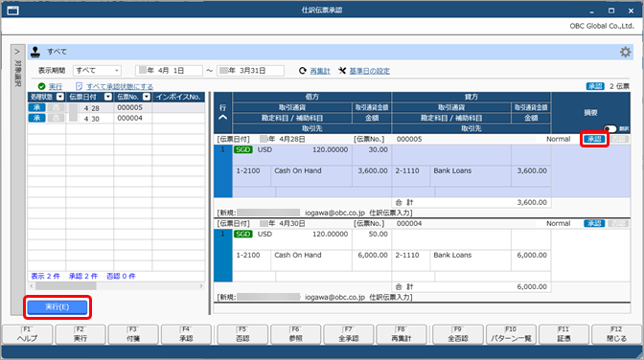Screen dimensions: 644x360
Task: Click the blue 実行(E) button
Action: tap(57, 307)
